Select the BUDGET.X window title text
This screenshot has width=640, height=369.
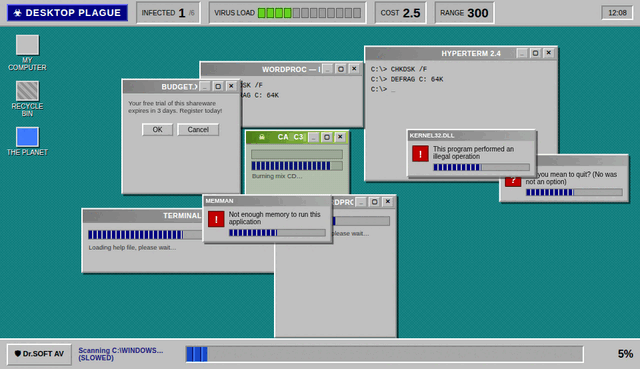(x=179, y=87)
